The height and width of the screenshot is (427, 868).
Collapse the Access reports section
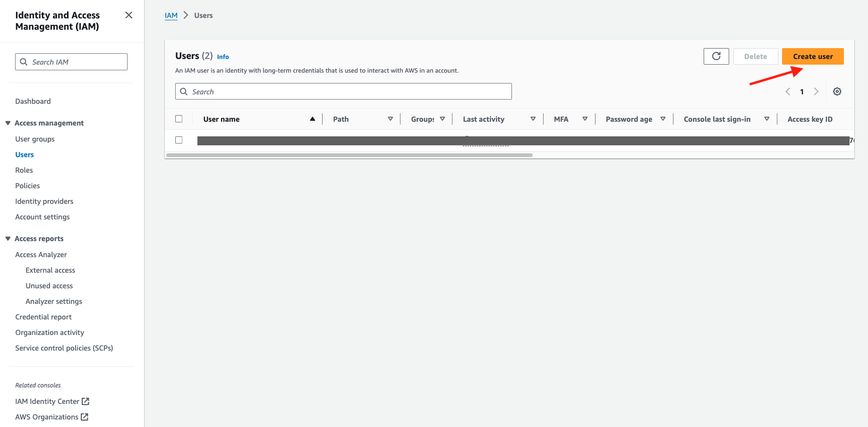(x=8, y=238)
